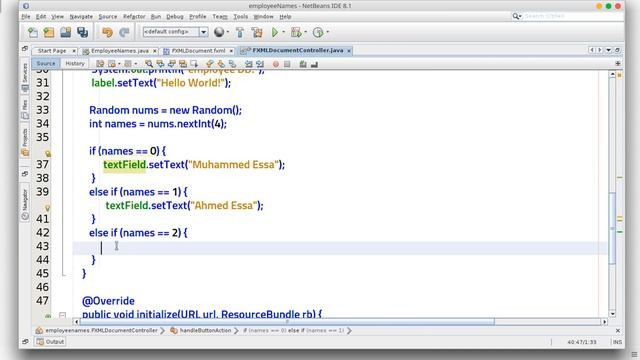Open the Navigate menu
Screen dimensions: 640x360
[81, 17]
